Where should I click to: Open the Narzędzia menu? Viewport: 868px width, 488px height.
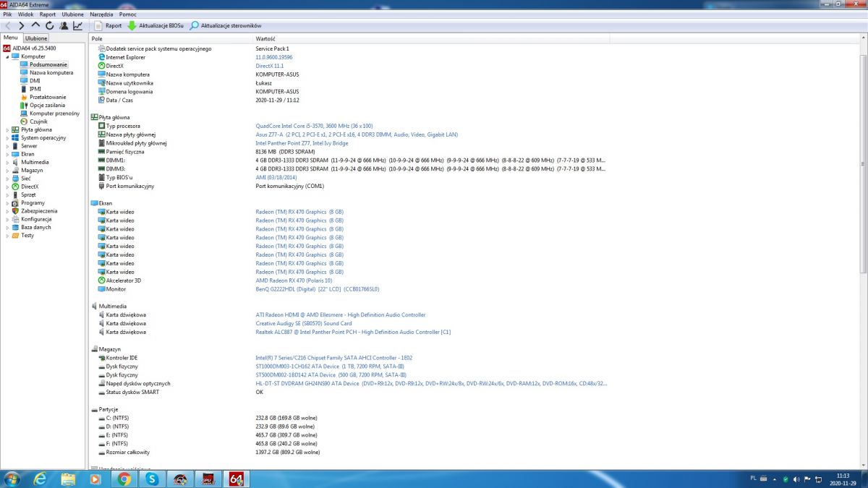pos(101,14)
